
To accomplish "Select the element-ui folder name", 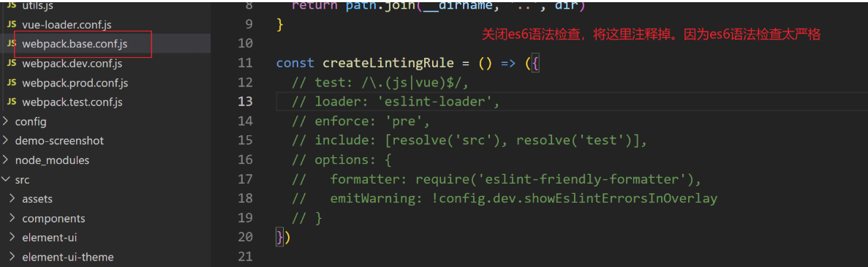I will (x=49, y=238).
